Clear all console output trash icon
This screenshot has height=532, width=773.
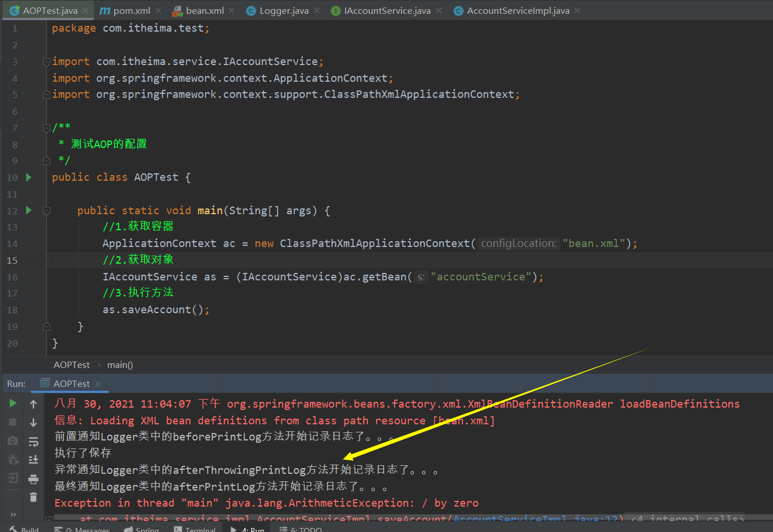[x=33, y=497]
